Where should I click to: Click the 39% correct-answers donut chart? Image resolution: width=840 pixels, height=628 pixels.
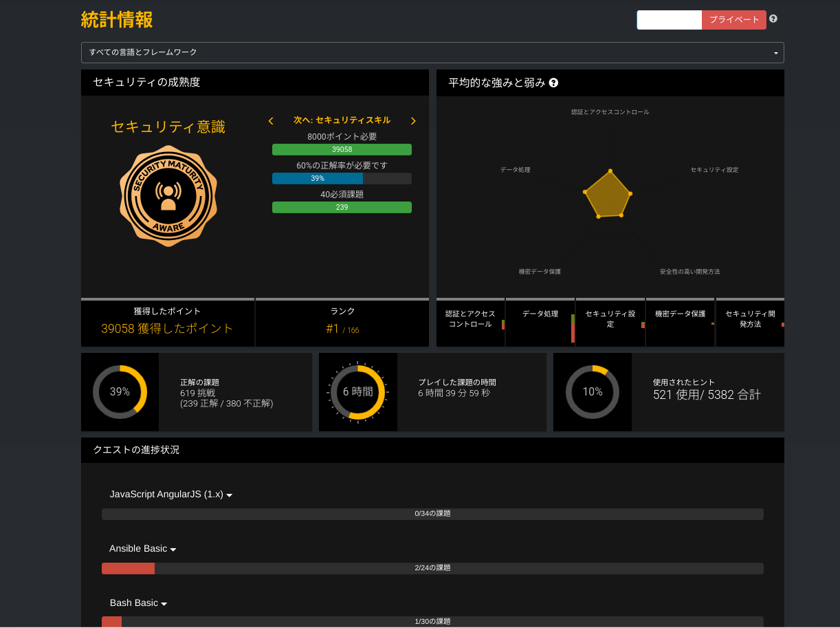click(x=120, y=392)
